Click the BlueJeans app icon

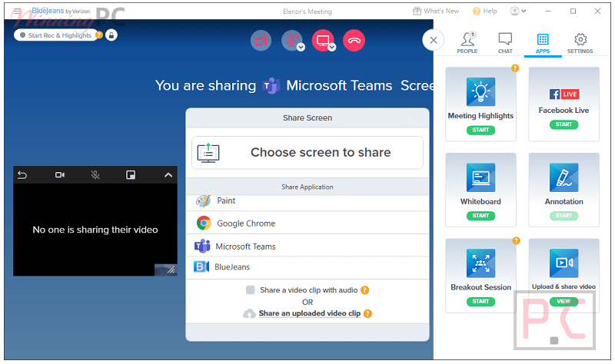pyautogui.click(x=201, y=266)
